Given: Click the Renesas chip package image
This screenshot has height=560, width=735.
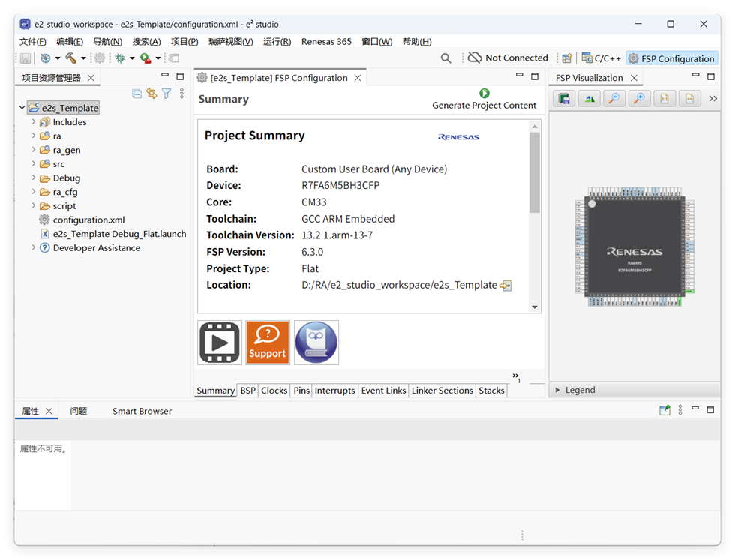Looking at the screenshot, I should coord(634,247).
